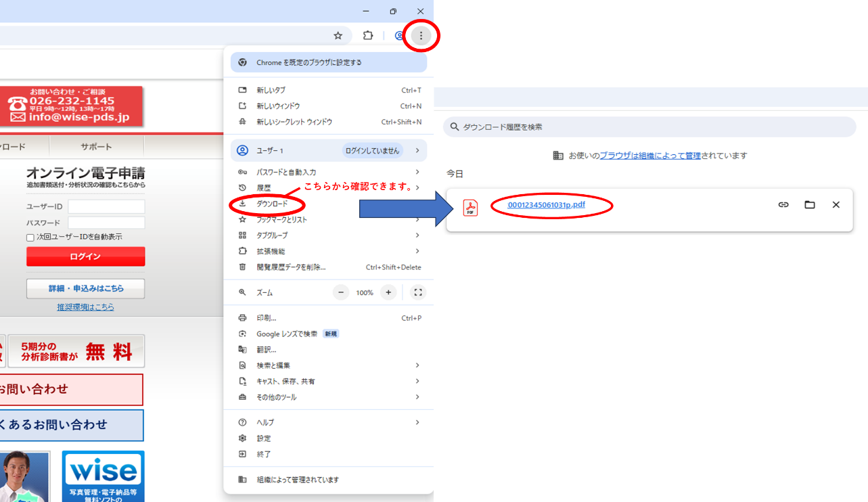Click the 詳細・申込みはこちら button
The image size is (868, 502).
click(85, 288)
